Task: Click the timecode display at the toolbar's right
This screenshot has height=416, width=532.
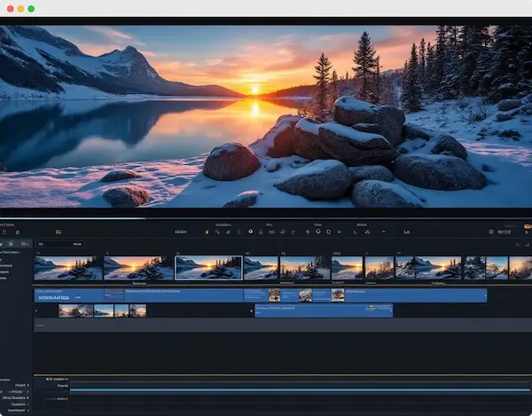Action: (x=505, y=232)
